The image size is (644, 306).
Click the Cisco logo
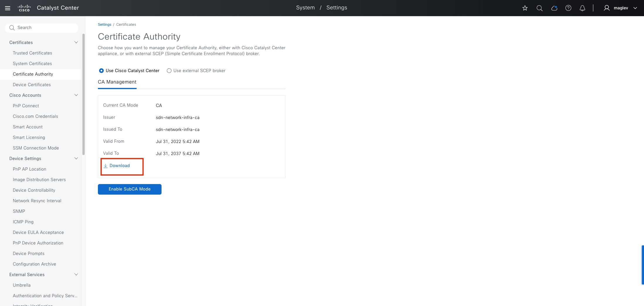coord(24,8)
